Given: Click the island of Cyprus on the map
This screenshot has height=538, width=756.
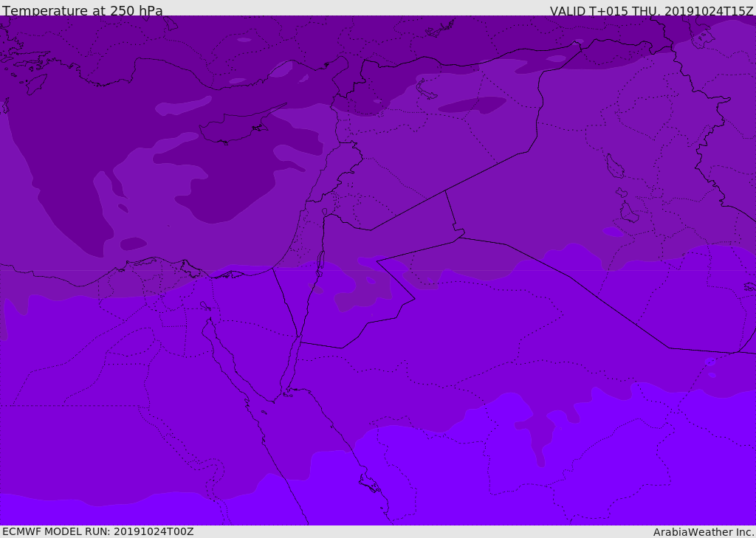Looking at the screenshot, I should point(236,126).
